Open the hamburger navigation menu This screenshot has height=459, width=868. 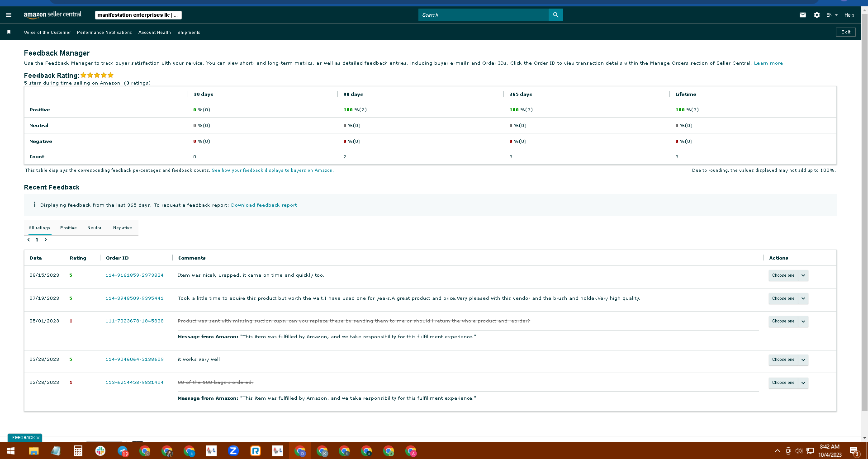9,15
